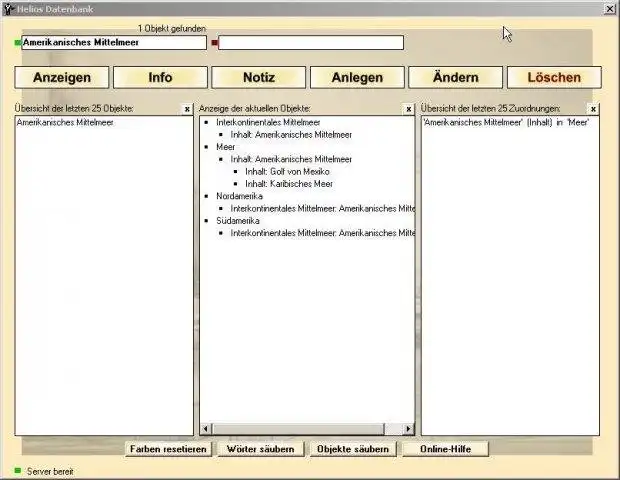Viewport: 620px width, 480px height.
Task: Click the green indicator beside first search field
Action: click(17, 42)
